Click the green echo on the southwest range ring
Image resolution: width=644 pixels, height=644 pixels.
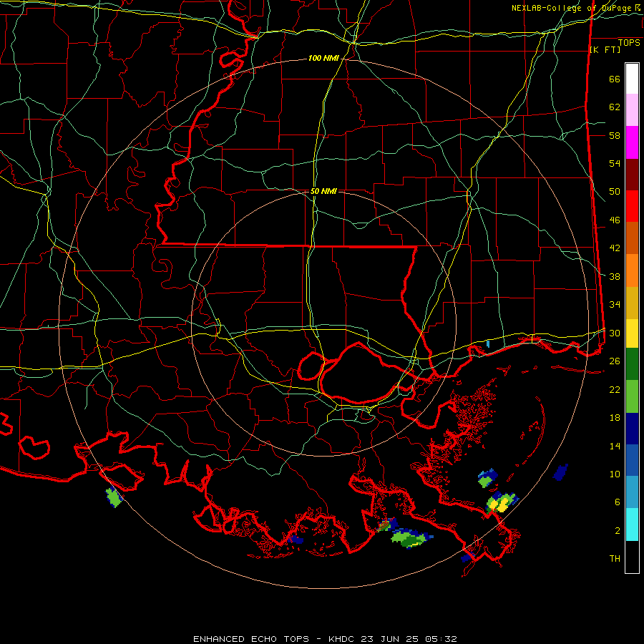pyautogui.click(x=113, y=497)
